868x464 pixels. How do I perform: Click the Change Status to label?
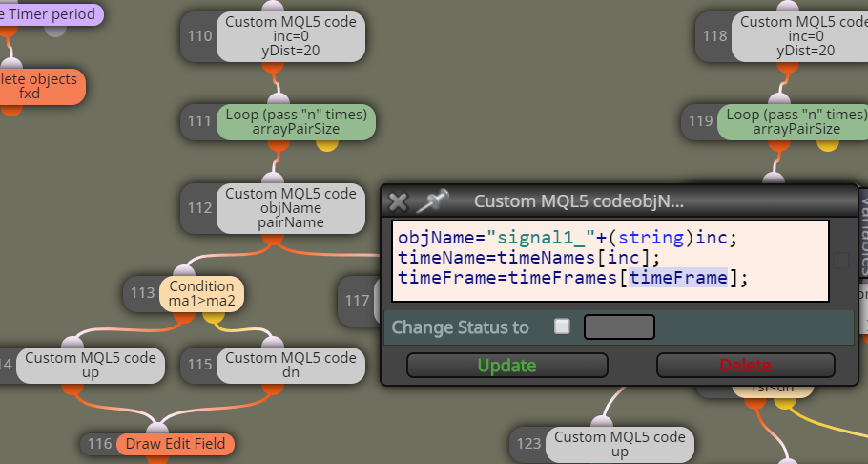coord(460,327)
